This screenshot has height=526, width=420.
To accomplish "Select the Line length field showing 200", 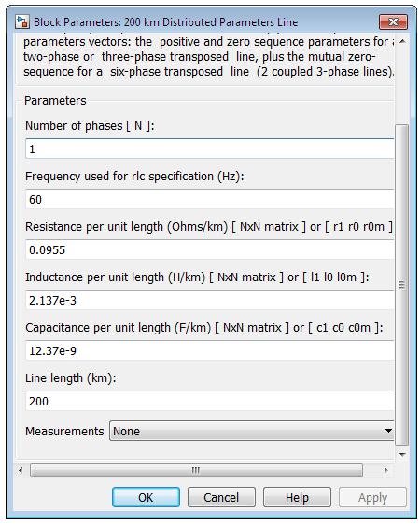I will pos(210,401).
